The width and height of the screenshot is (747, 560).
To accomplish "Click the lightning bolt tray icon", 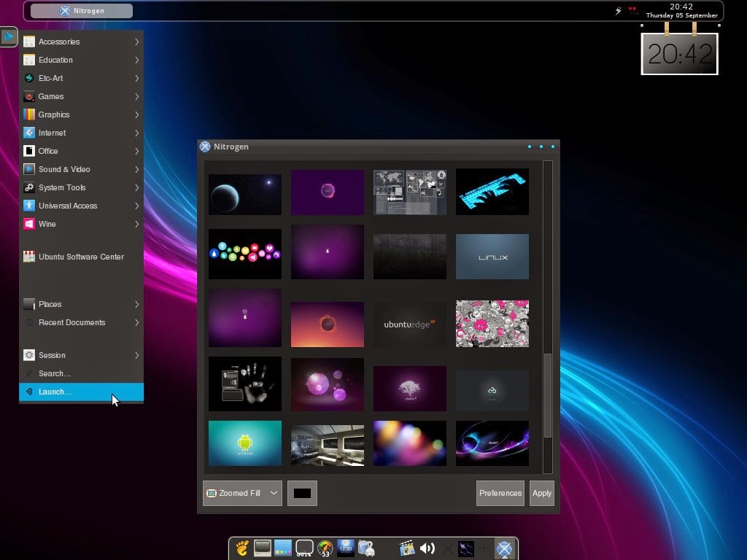I will (618, 10).
